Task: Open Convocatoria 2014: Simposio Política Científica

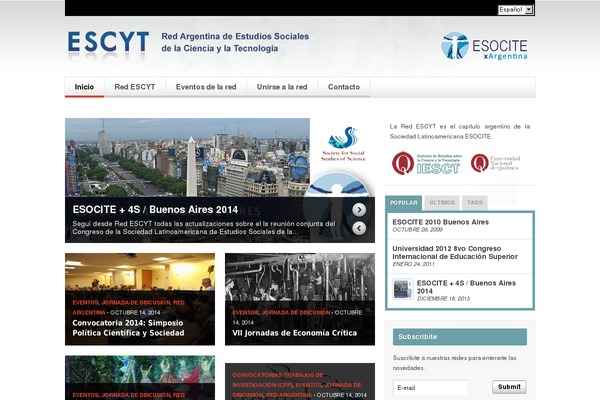Action: pyautogui.click(x=128, y=328)
